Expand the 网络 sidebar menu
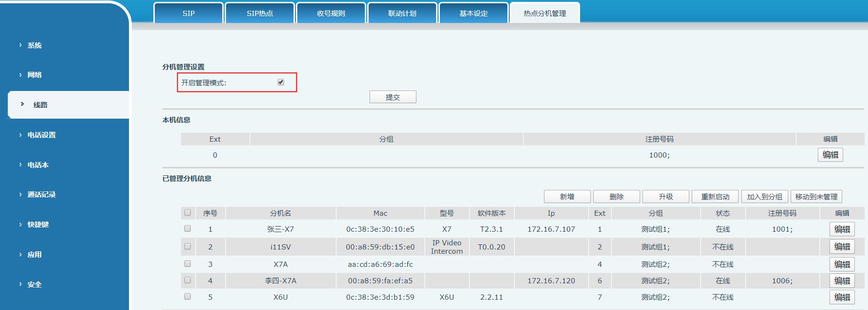Screen dimensions: 868x310 (34, 75)
